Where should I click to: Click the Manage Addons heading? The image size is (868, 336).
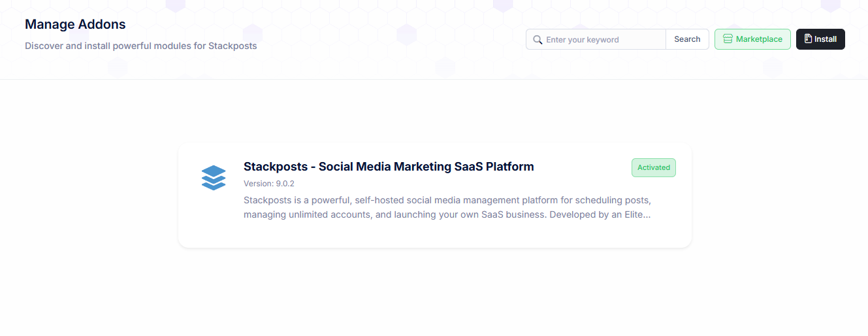coord(75,25)
